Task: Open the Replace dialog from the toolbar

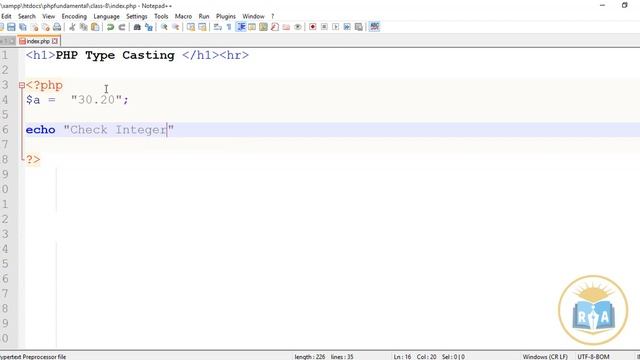Action: [149, 27]
